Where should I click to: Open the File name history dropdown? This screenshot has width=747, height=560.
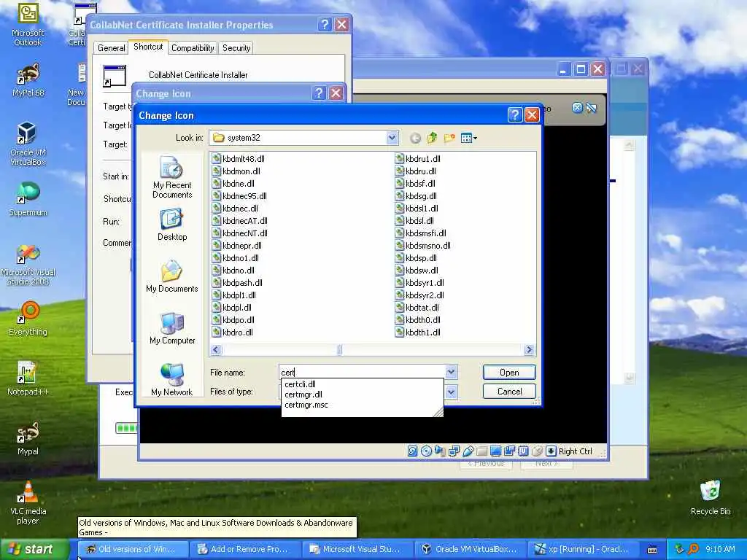[x=451, y=372]
